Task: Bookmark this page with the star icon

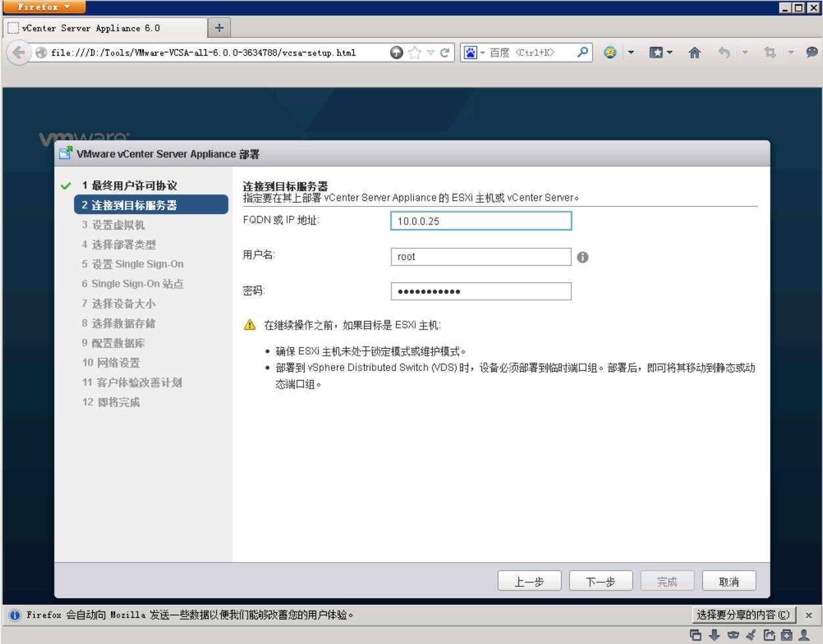Action: coord(414,53)
